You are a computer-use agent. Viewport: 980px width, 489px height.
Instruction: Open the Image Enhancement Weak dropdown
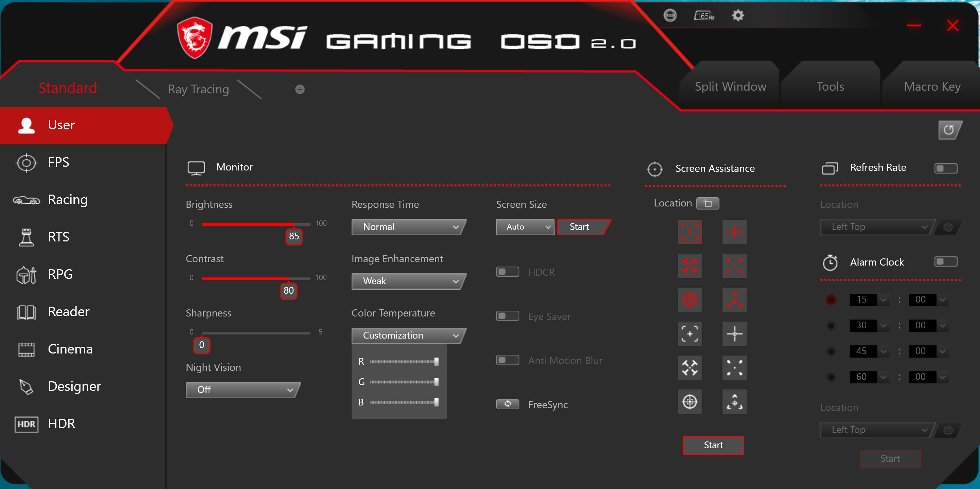409,282
